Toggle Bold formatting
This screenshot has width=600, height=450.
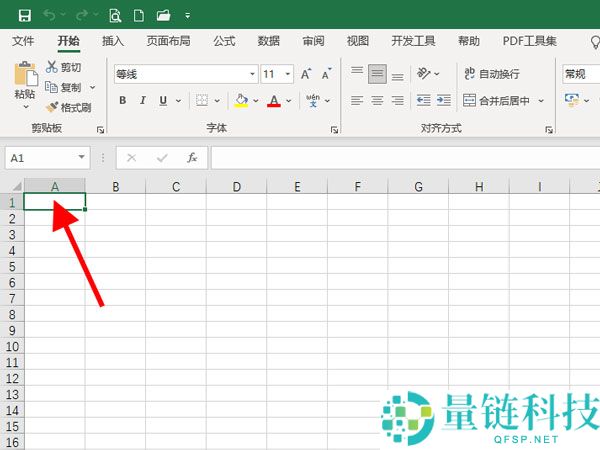[x=122, y=100]
